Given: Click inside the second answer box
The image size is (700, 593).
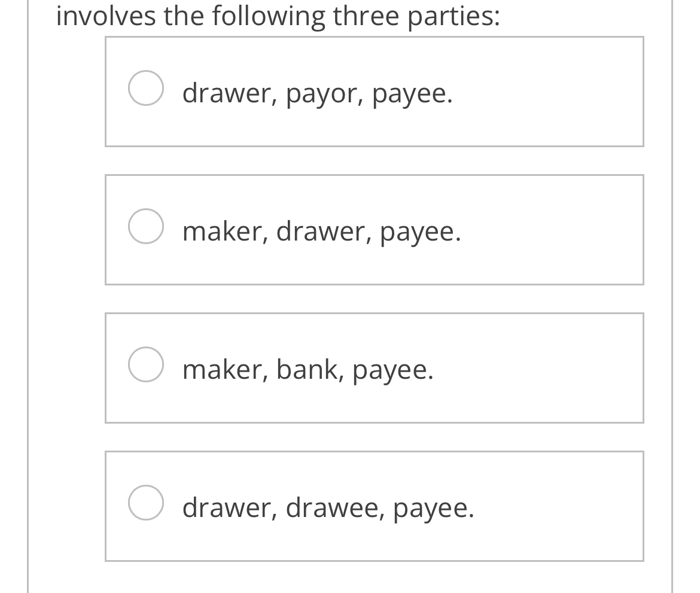Looking at the screenshot, I should coord(375,229).
